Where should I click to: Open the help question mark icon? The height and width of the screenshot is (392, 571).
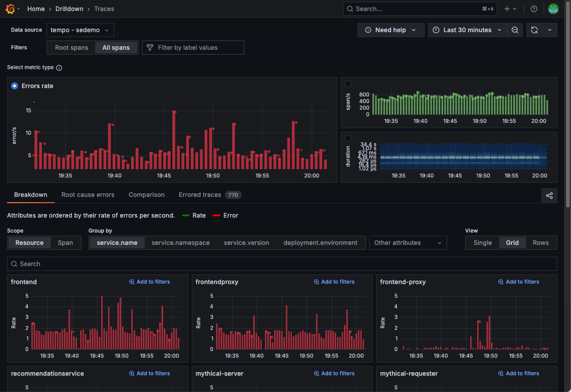click(x=534, y=9)
